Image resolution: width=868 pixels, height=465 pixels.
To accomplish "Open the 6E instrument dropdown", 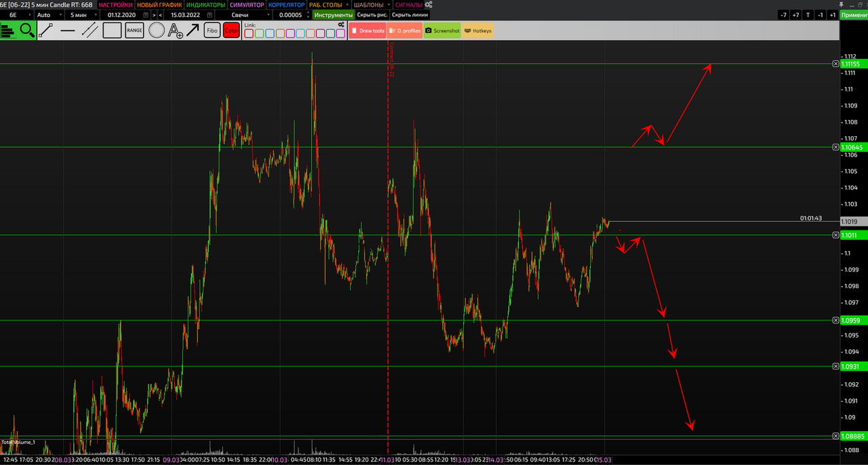I will pos(17,15).
